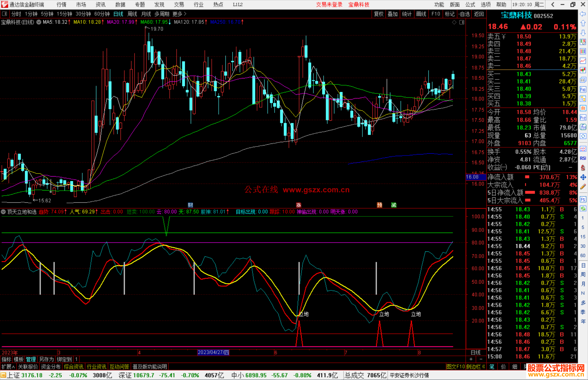
Task: Click the back arrow sidebar icon
Action: (583, 14)
